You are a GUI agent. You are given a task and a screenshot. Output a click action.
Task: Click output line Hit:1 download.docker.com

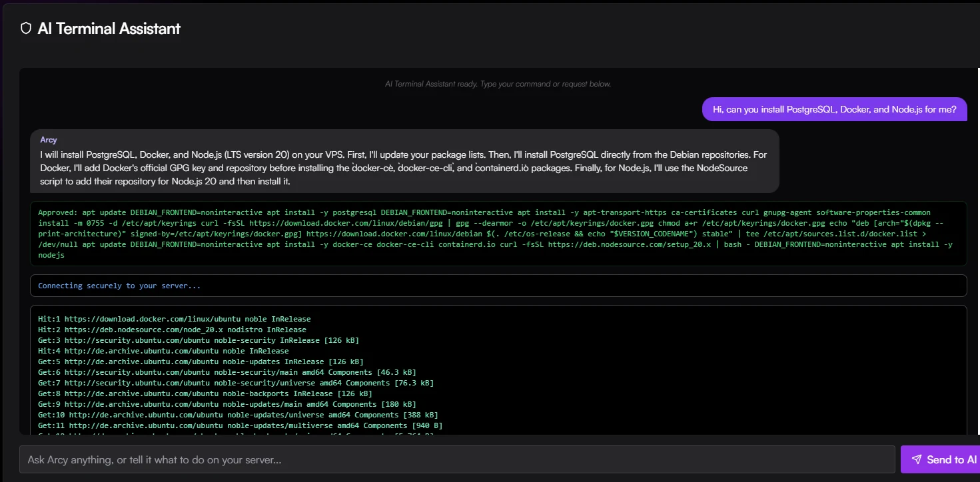pyautogui.click(x=175, y=320)
